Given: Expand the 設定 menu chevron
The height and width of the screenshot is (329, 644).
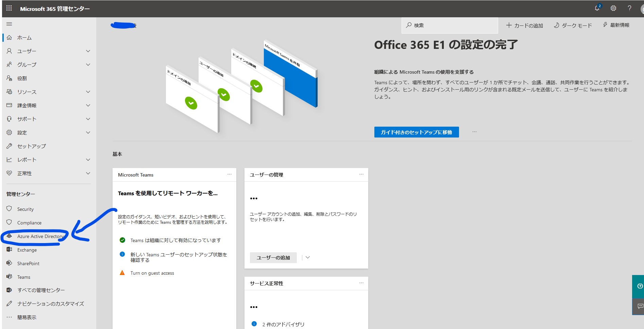Looking at the screenshot, I should [88, 132].
